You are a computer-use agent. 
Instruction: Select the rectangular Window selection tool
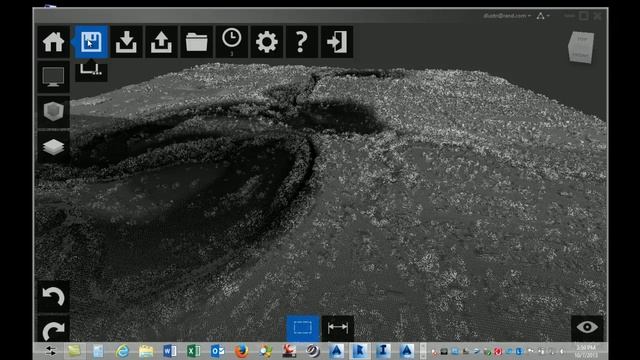point(302,328)
